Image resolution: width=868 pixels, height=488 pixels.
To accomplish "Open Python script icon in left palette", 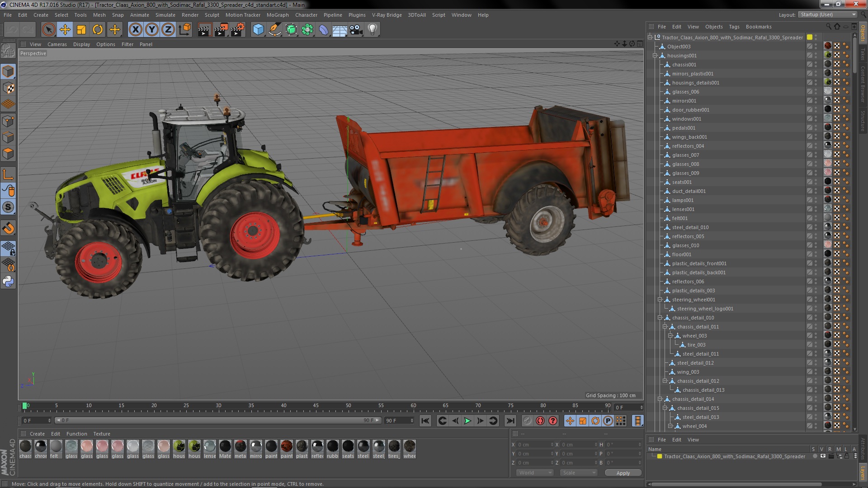I will point(8,282).
